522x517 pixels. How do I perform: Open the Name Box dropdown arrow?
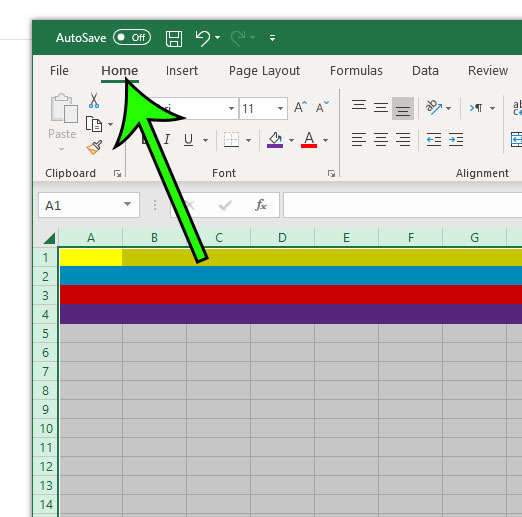tap(127, 204)
